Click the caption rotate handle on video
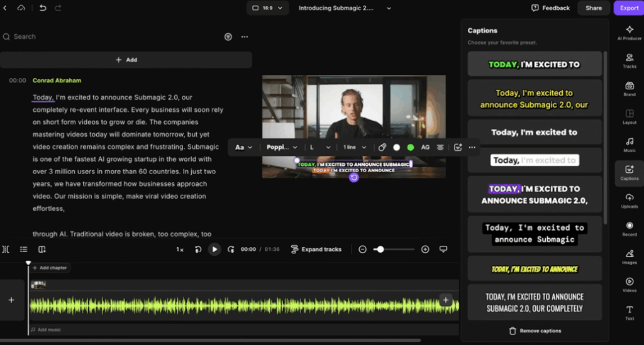The width and height of the screenshot is (644, 345). (x=353, y=178)
